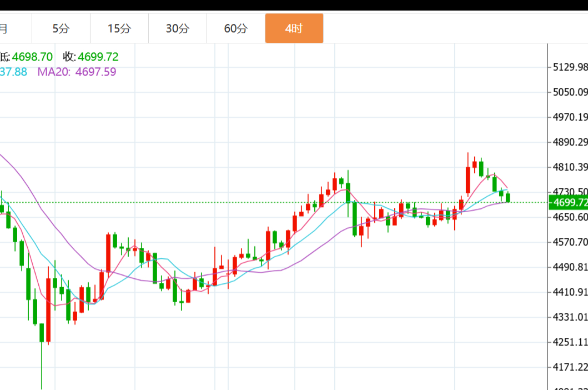Open the 30分 timeframe tab
The height and width of the screenshot is (390, 588).
[x=178, y=28]
